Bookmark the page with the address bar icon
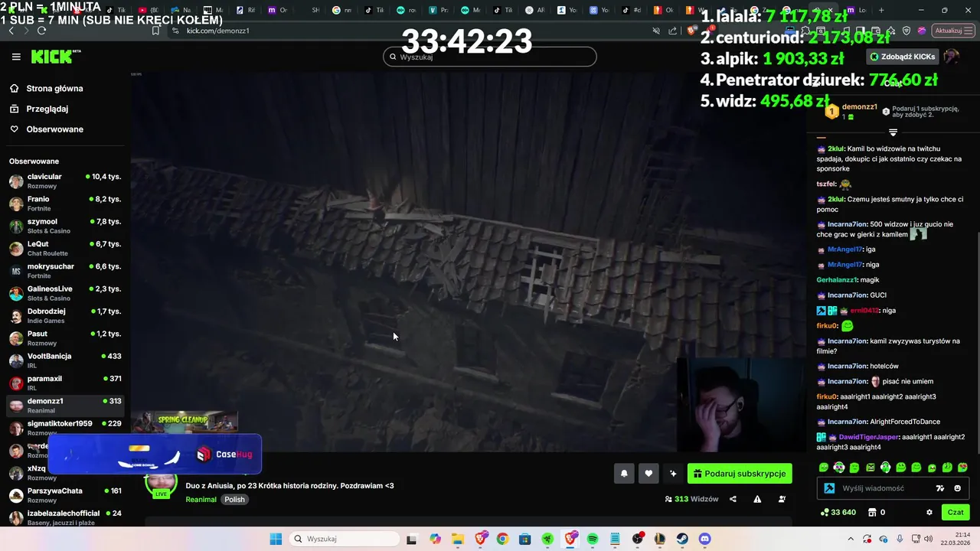This screenshot has height=551, width=980. tap(155, 31)
